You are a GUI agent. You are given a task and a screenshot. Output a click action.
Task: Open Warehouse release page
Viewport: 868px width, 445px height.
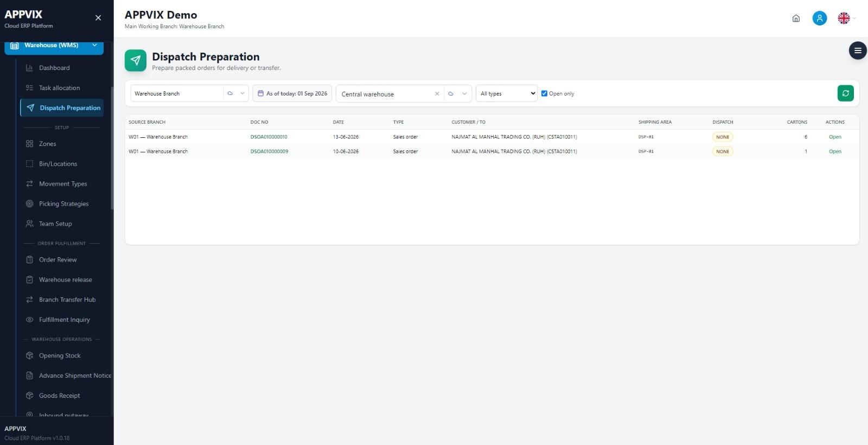pyautogui.click(x=61, y=280)
